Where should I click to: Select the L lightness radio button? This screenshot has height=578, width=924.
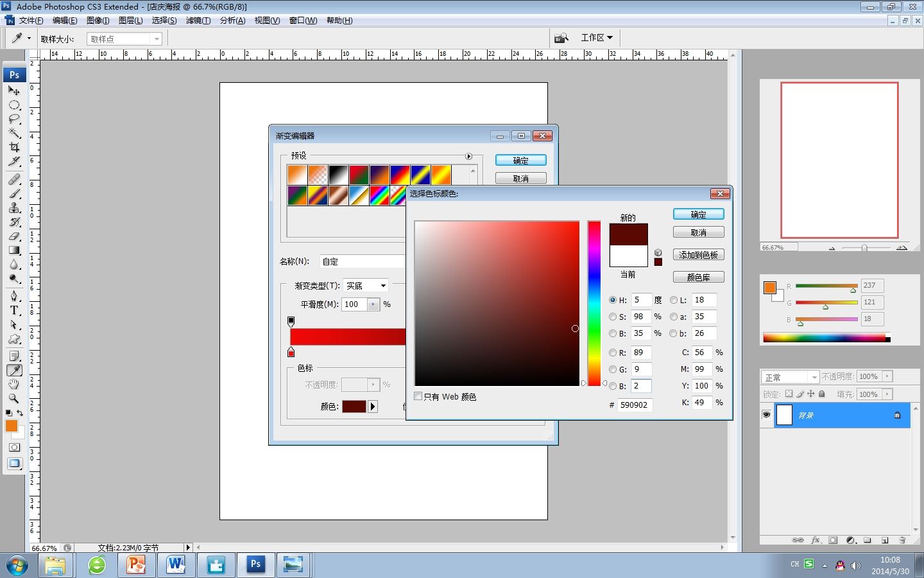(x=674, y=300)
